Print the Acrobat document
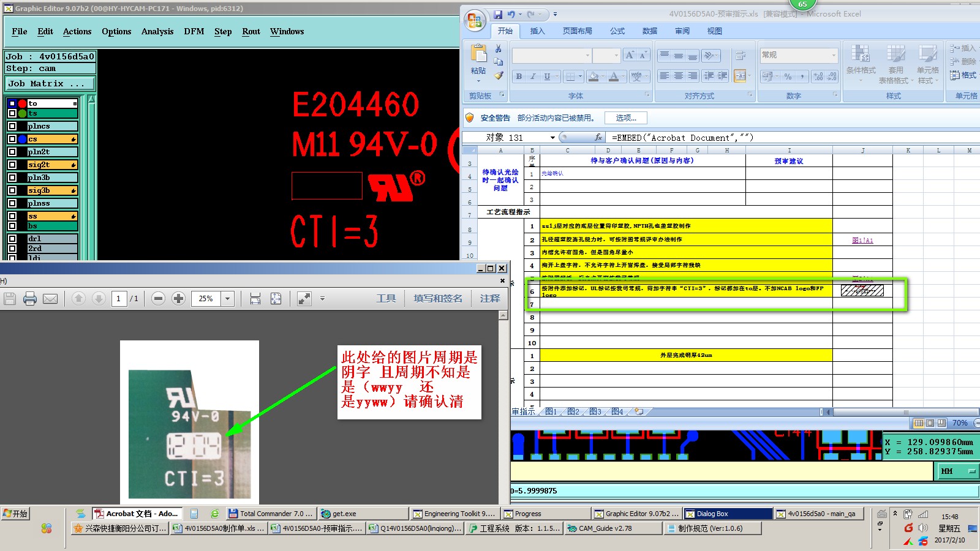This screenshot has width=980, height=551. [30, 299]
